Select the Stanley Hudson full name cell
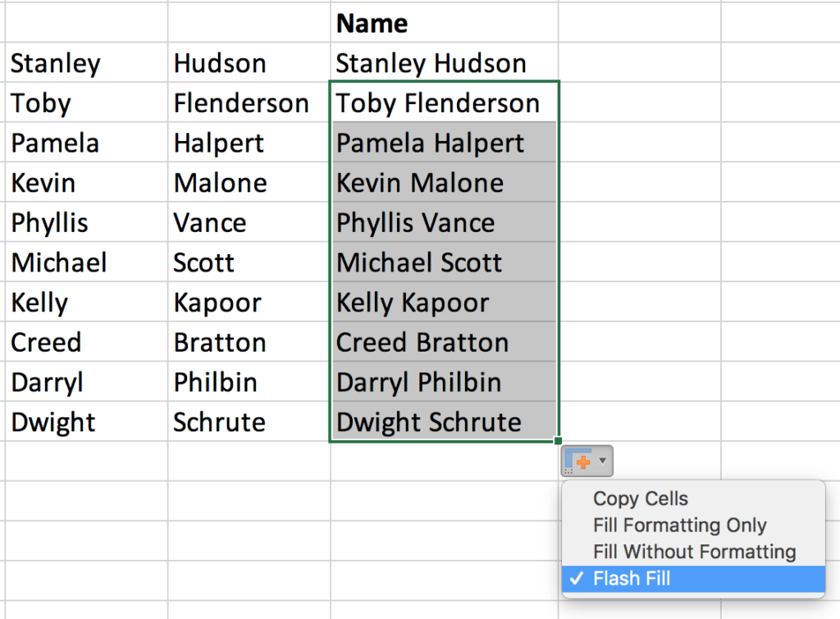The height and width of the screenshot is (619, 840). (x=444, y=62)
